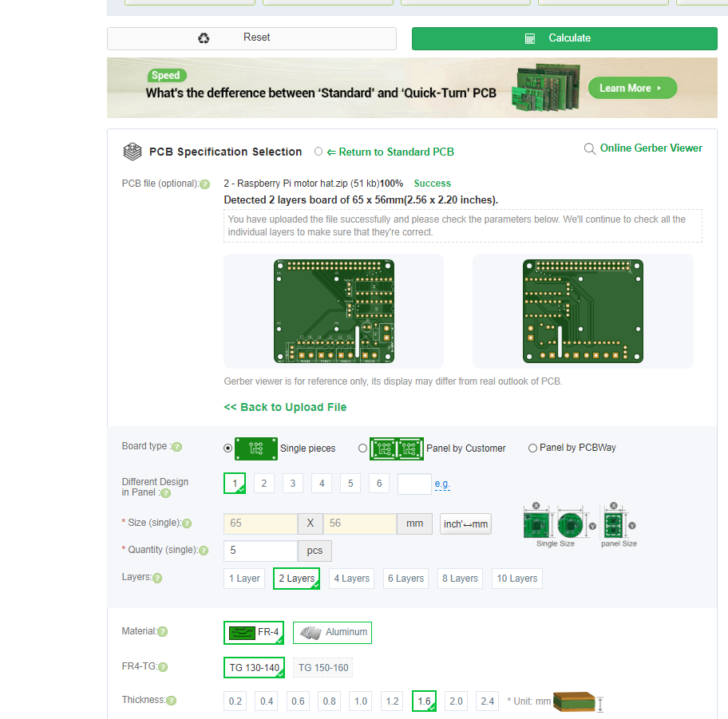Choose TG 150-160 for FR4-TG
728x719 pixels.
click(x=322, y=667)
